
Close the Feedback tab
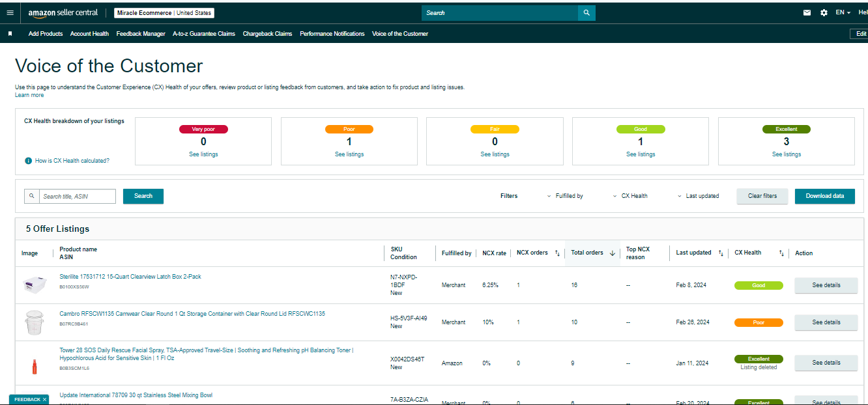(x=44, y=399)
